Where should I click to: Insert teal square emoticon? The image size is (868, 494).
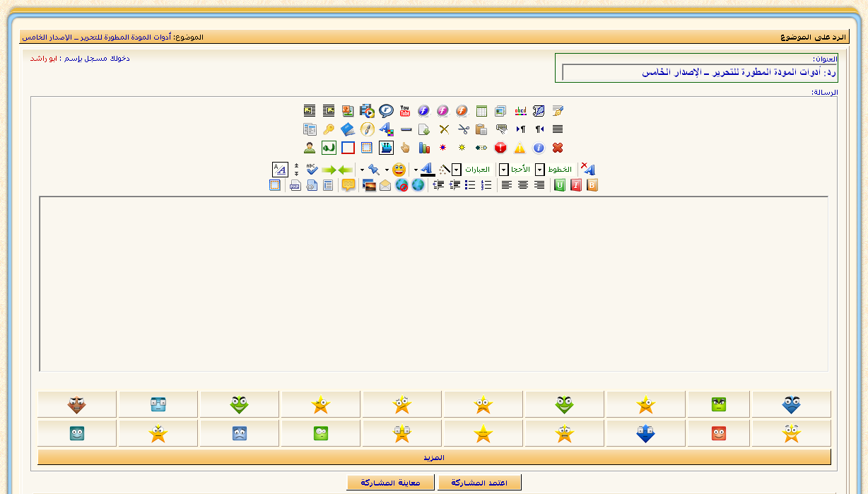coord(77,433)
